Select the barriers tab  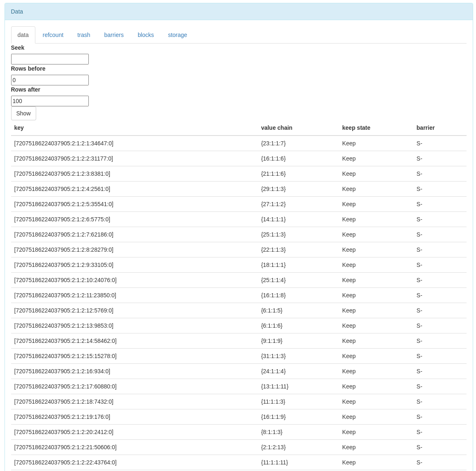tap(113, 35)
